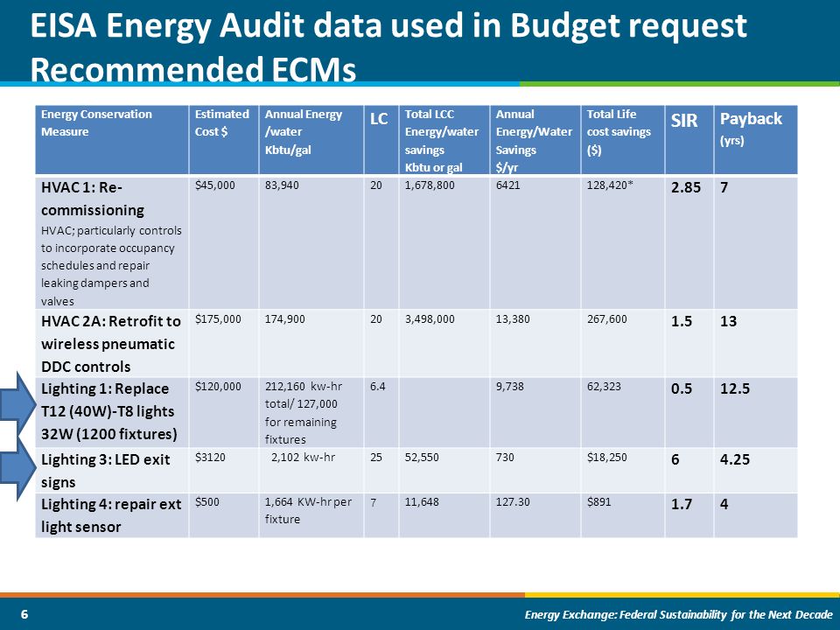840x630 pixels.
Task: Select the SIR value "6"
Action: pyautogui.click(x=675, y=459)
